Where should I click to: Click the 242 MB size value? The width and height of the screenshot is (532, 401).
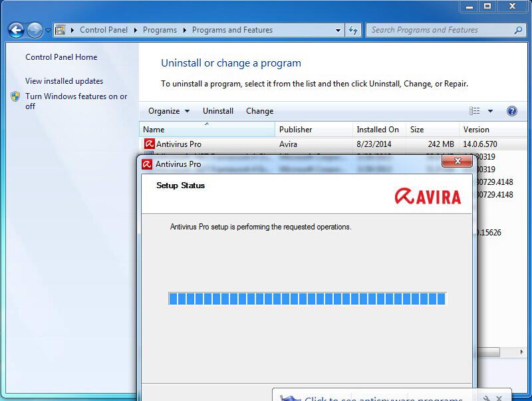click(x=441, y=144)
